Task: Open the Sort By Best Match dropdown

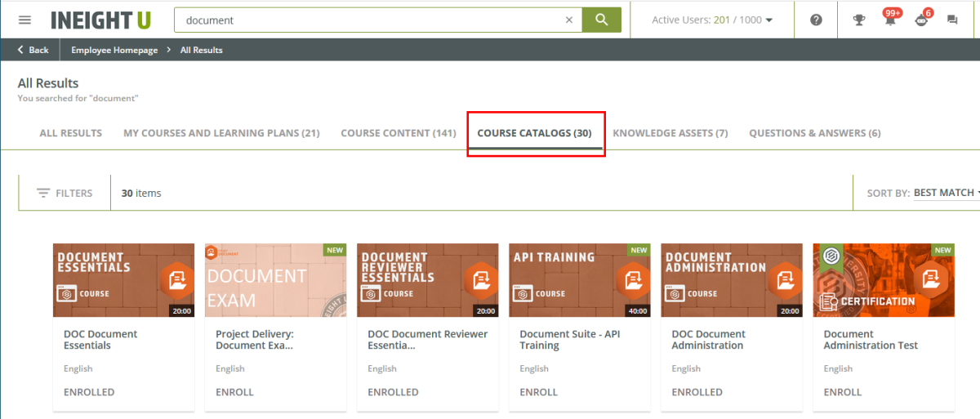Action: click(946, 194)
